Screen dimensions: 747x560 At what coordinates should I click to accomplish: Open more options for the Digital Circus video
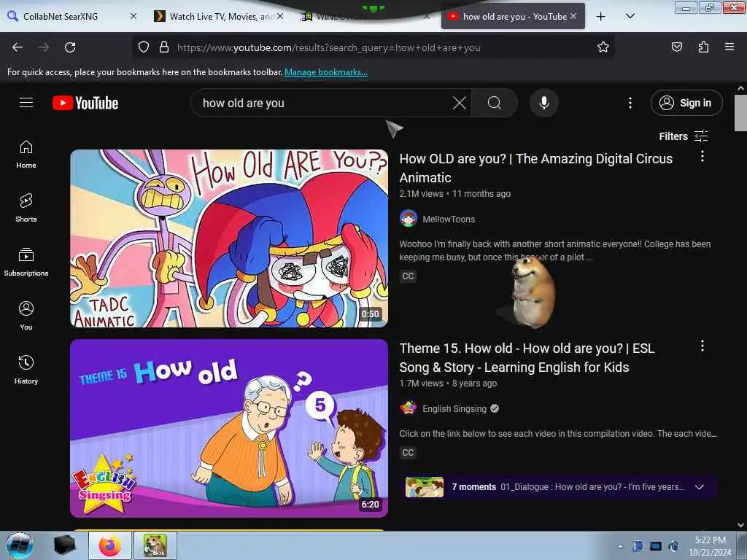point(703,156)
